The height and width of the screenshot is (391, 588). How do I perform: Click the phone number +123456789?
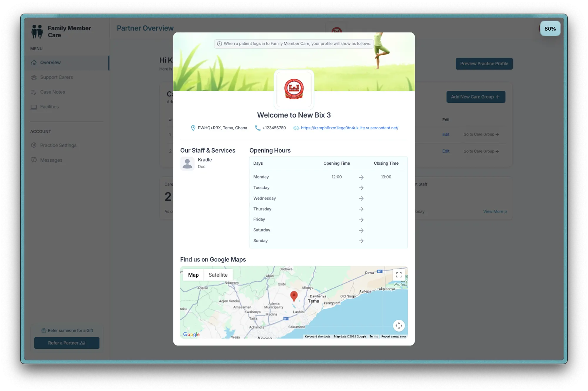tap(274, 128)
